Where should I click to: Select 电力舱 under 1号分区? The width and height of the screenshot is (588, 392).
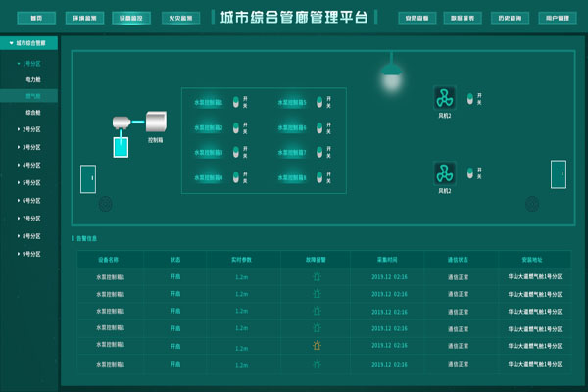pos(33,78)
